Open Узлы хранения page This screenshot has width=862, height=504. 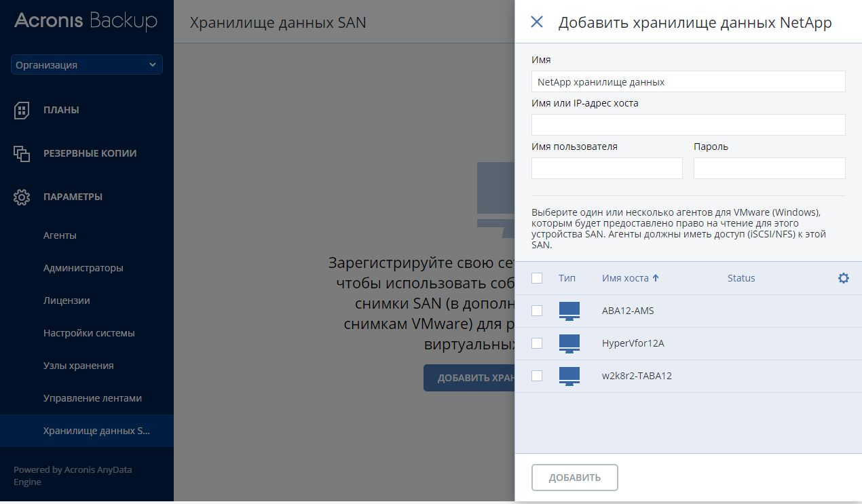(79, 366)
